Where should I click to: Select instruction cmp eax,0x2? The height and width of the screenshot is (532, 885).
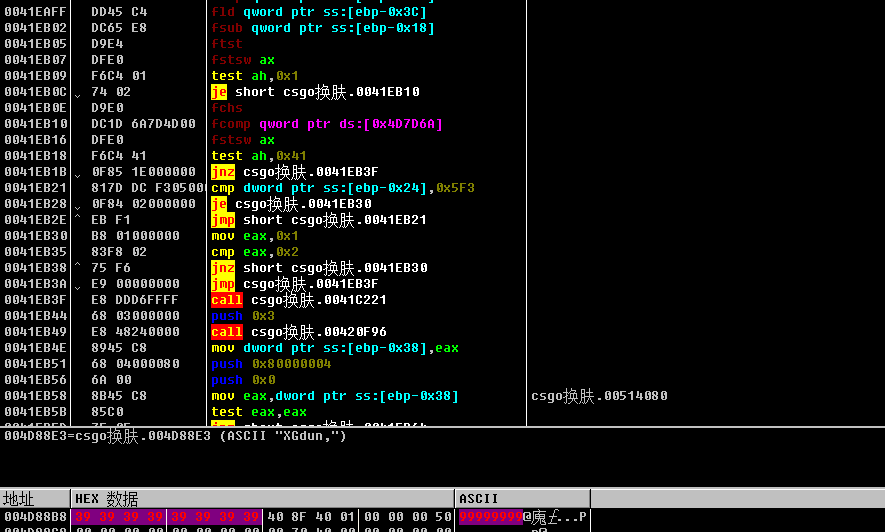click(255, 252)
